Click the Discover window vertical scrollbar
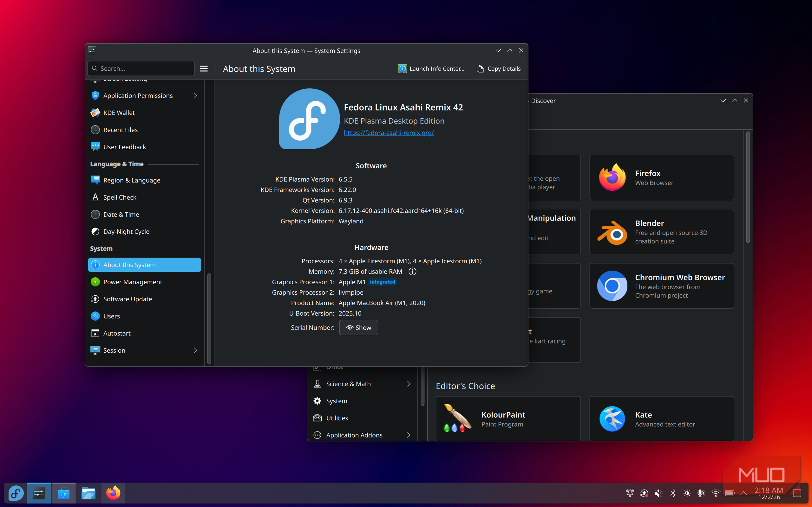The image size is (812, 507). [748, 188]
